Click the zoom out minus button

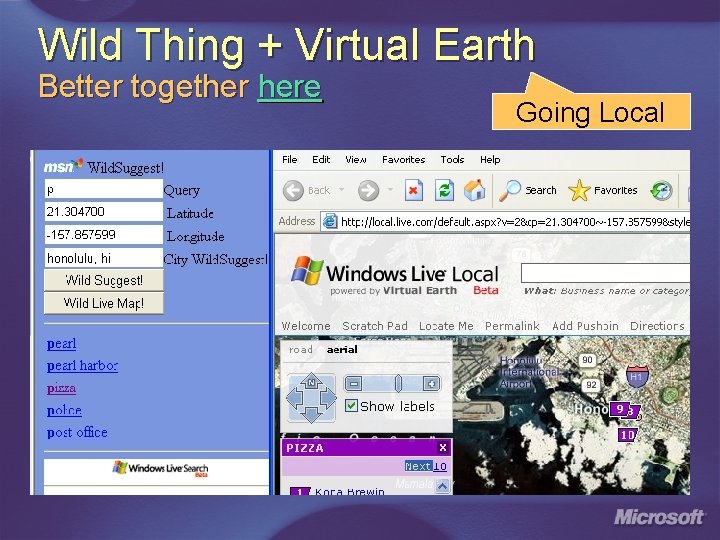tap(353, 383)
